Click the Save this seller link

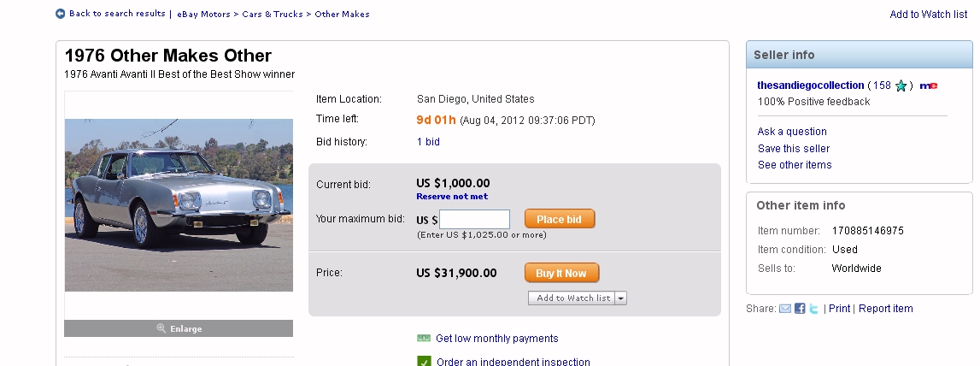(x=794, y=149)
